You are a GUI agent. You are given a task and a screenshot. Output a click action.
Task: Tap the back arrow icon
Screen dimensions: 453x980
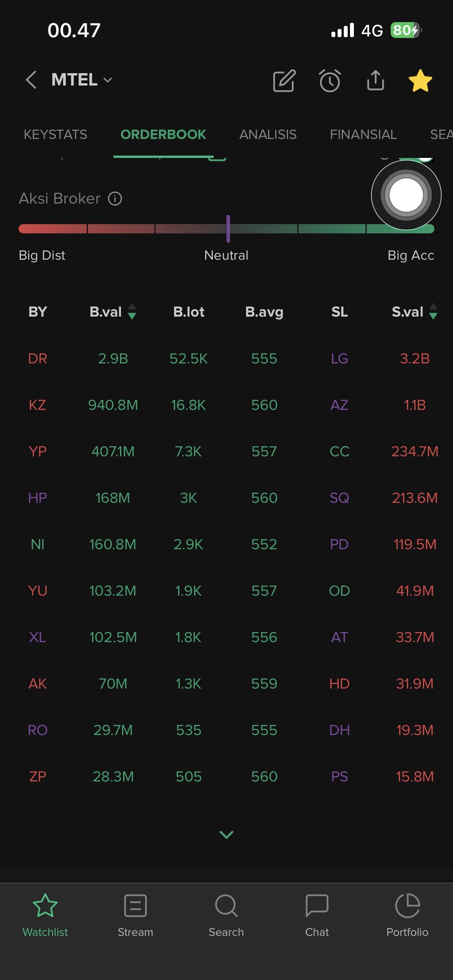pyautogui.click(x=31, y=80)
